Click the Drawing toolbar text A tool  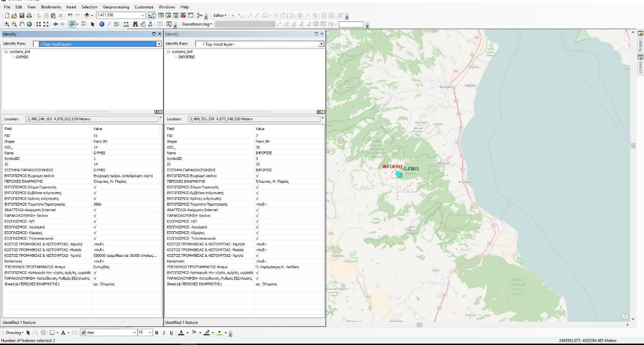[63, 332]
